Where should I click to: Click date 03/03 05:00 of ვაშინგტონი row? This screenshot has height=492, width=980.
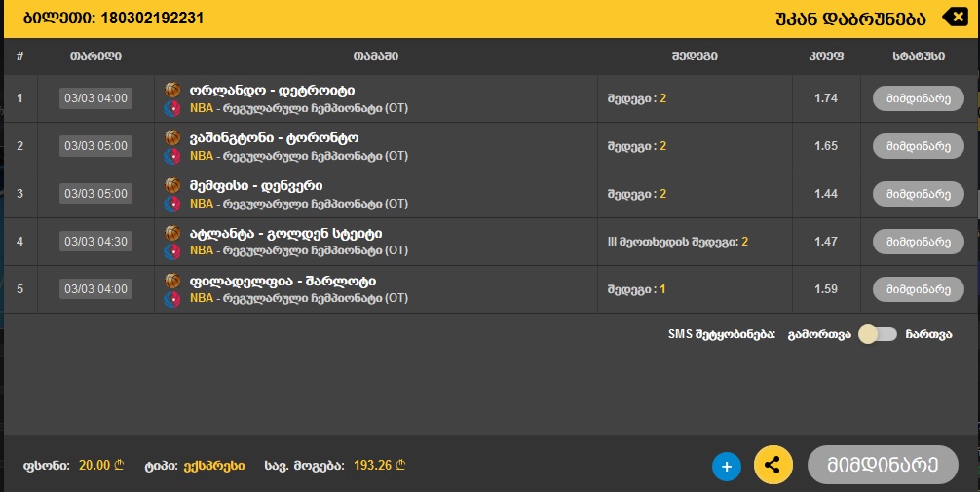tap(95, 146)
